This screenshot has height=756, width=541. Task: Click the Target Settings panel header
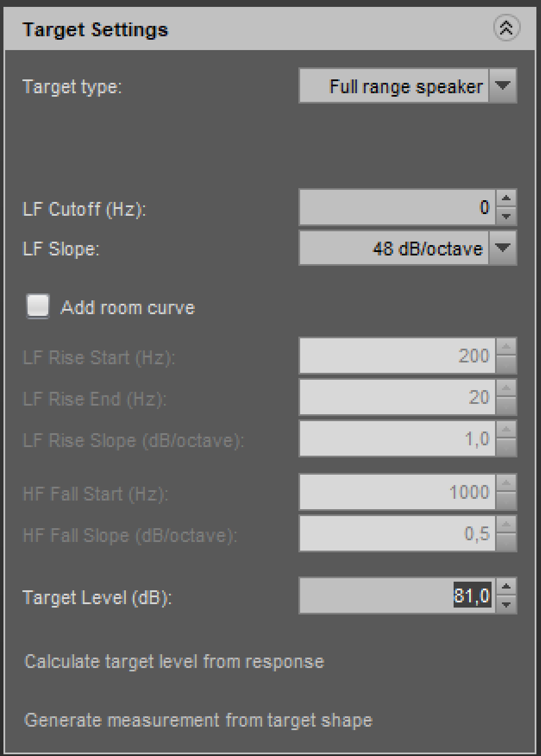[x=230, y=29]
